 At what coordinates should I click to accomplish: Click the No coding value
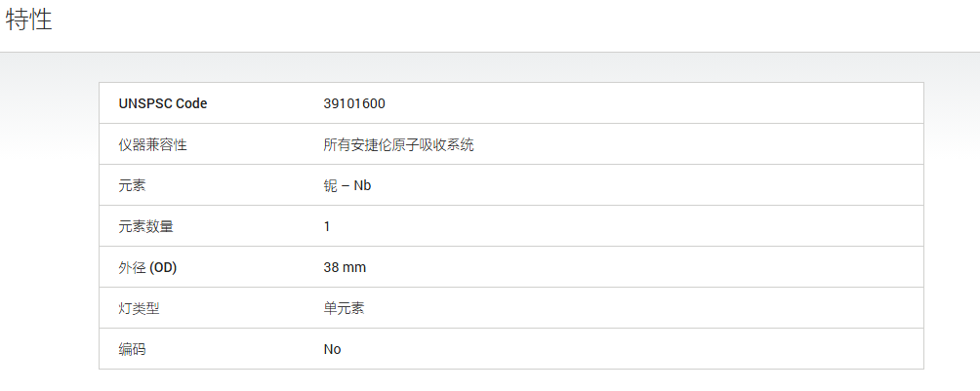pyautogui.click(x=333, y=349)
